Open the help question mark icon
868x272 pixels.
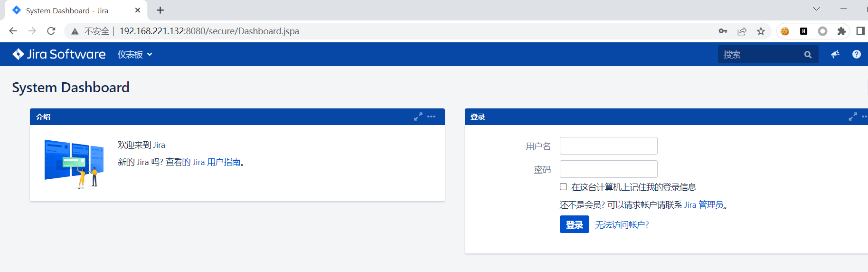click(857, 54)
